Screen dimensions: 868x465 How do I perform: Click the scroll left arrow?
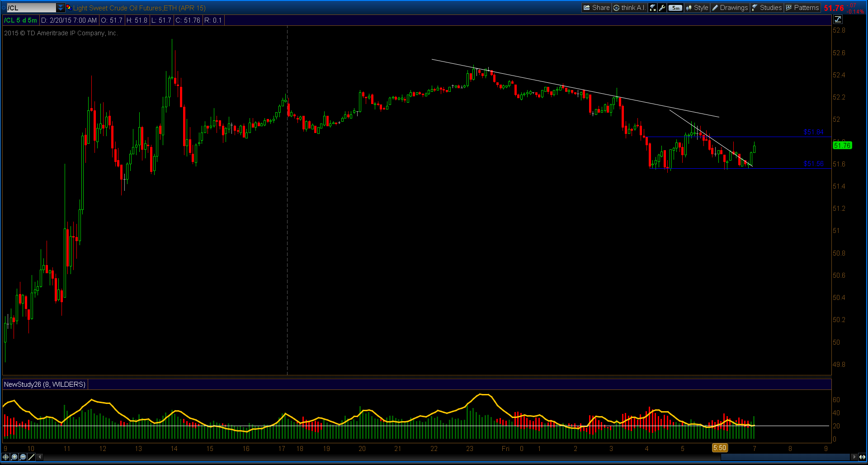tap(40, 457)
